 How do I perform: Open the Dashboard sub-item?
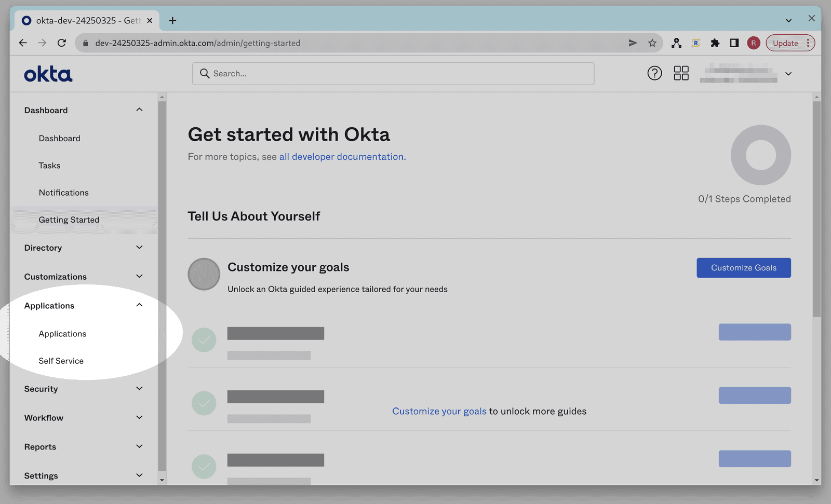tap(59, 139)
